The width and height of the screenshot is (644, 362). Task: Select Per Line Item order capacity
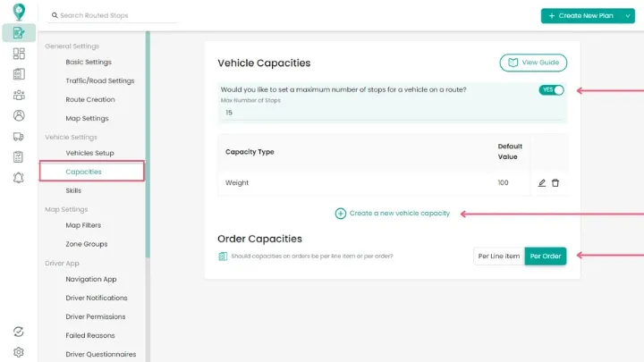pyautogui.click(x=498, y=257)
